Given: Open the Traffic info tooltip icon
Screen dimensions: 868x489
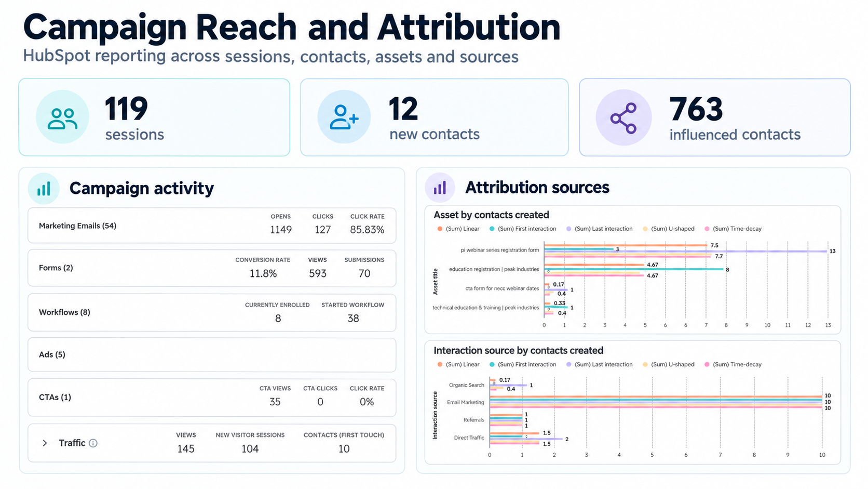Looking at the screenshot, I should [x=93, y=443].
